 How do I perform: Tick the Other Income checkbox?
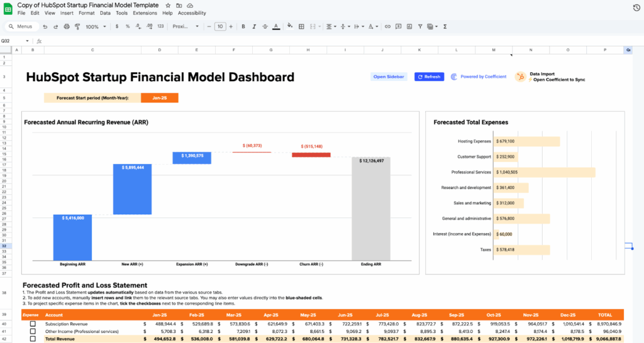32,331
